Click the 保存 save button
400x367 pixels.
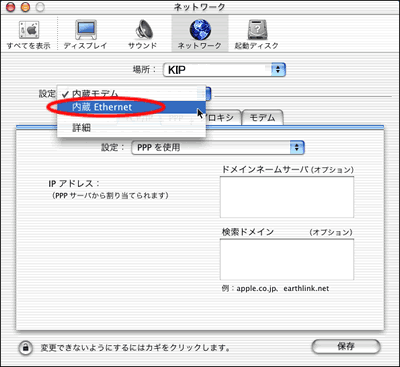tap(346, 346)
